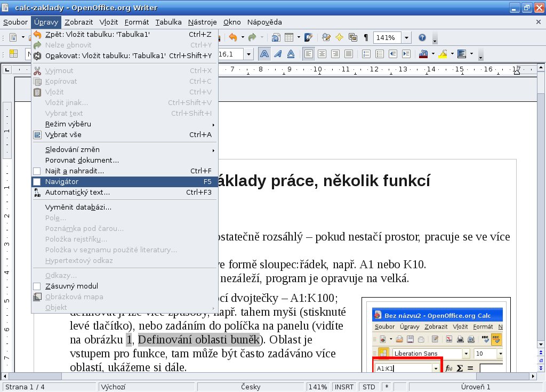Open the Font Color dropdown arrow
The width and height of the screenshot is (546, 392).
[x=433, y=54]
